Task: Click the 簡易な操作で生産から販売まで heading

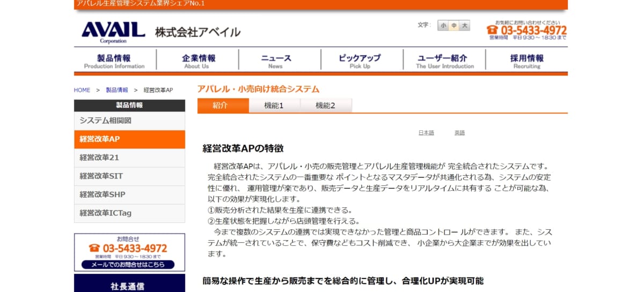Action: pos(343,281)
